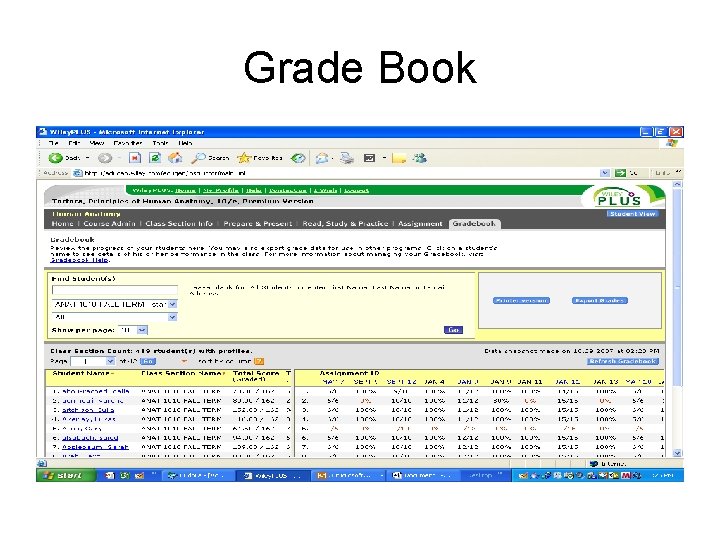Open the address bar dropdown arrow
720x540 pixels.
605,173
